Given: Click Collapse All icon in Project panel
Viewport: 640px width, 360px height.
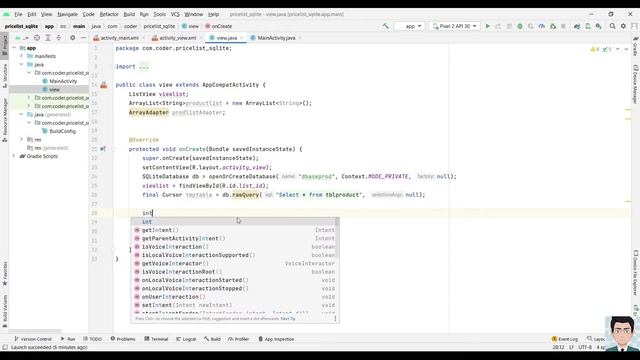Looking at the screenshot, I should click(x=59, y=38).
